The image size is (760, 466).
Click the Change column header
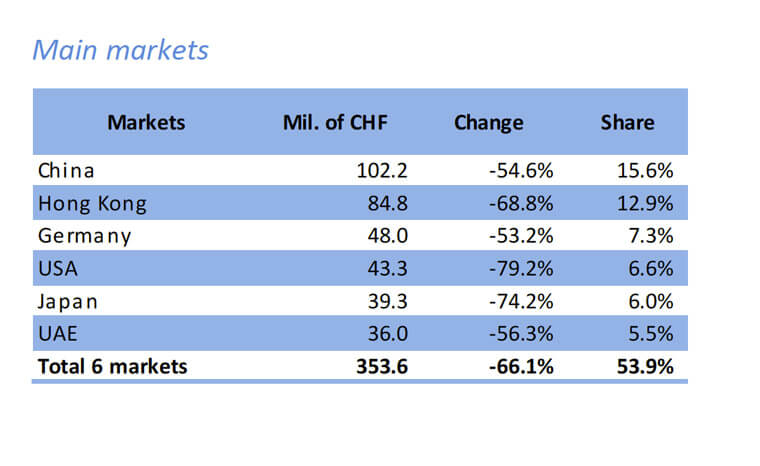[x=488, y=123]
